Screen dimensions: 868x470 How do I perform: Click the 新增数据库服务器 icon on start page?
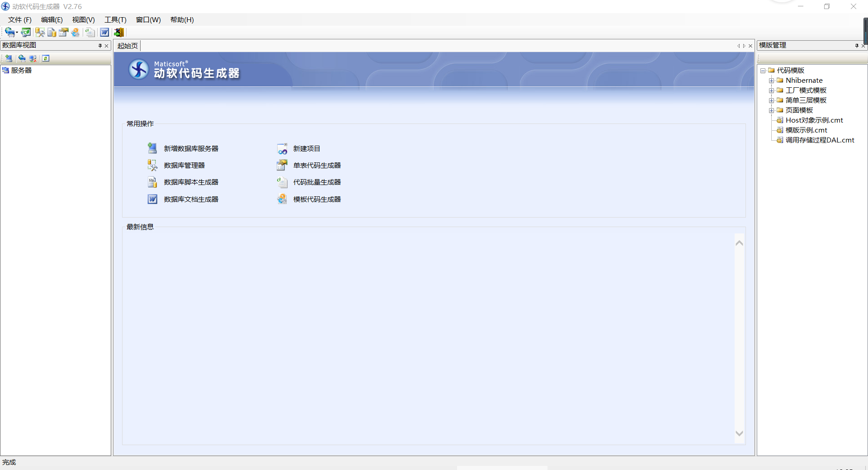pos(152,148)
